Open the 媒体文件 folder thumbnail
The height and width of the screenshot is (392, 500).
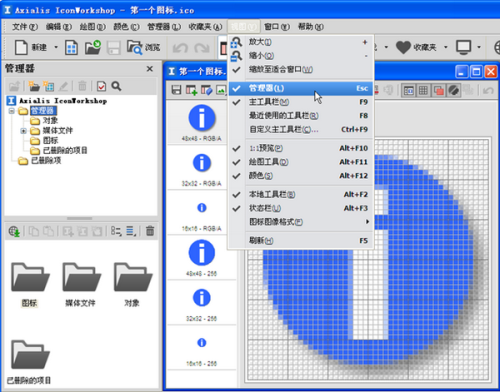(81, 283)
